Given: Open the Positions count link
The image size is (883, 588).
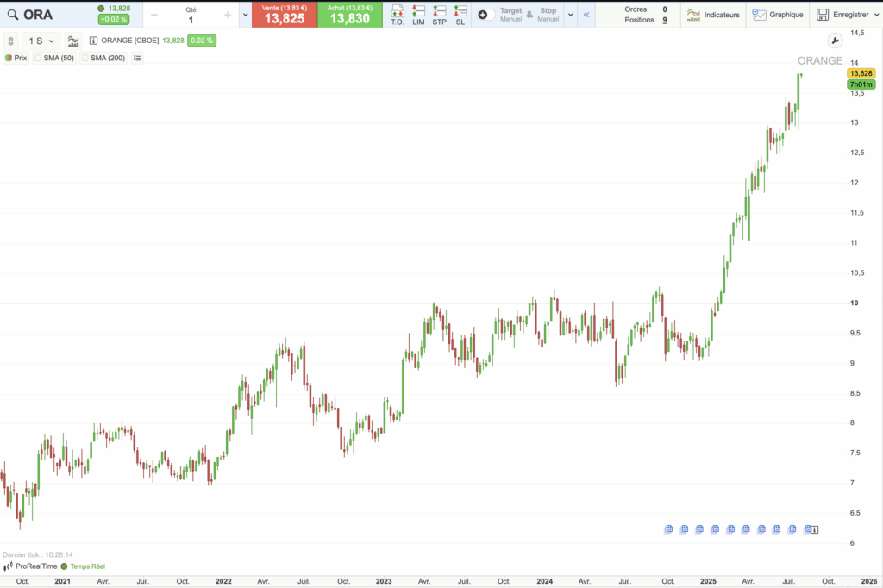Looking at the screenshot, I should 665,20.
